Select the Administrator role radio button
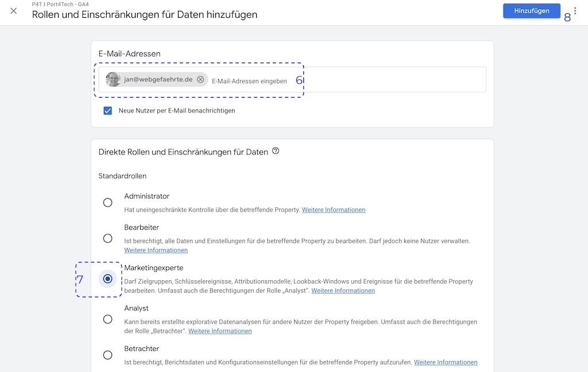The image size is (588, 372). coord(107,203)
